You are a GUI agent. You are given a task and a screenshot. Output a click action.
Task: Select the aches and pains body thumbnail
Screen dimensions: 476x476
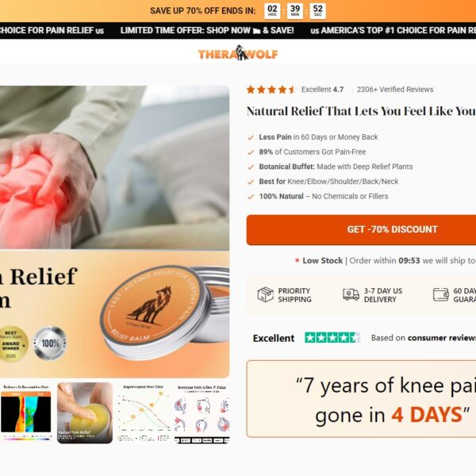pyautogui.click(x=202, y=413)
